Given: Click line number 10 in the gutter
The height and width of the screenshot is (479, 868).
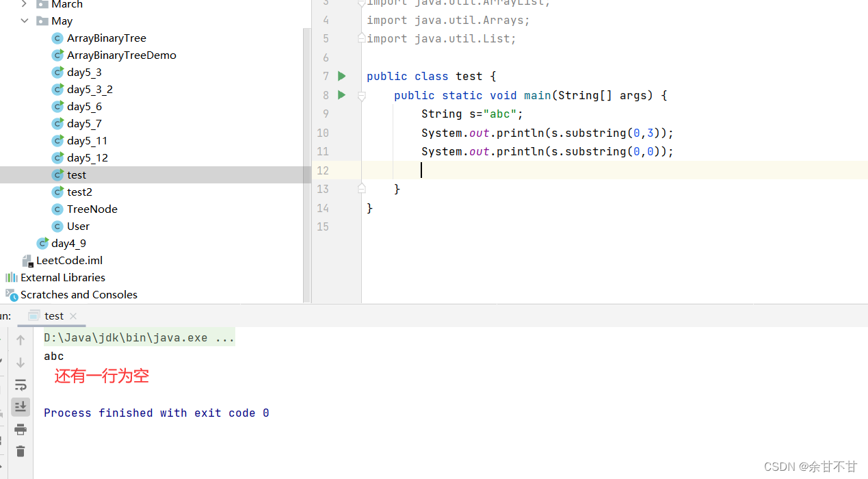Looking at the screenshot, I should tap(323, 133).
